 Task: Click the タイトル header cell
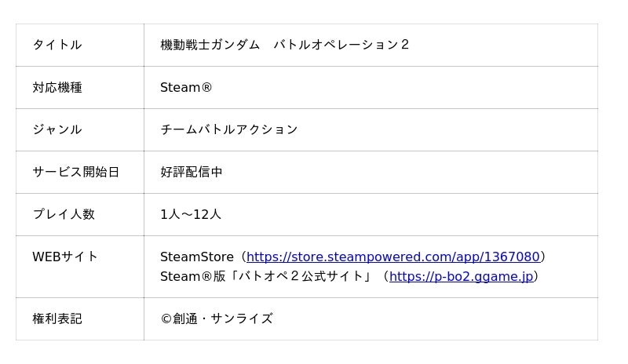80,45
